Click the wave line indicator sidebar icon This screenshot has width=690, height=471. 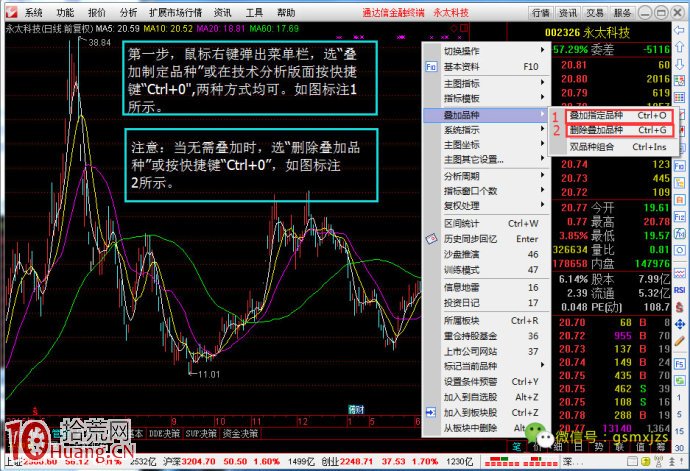(679, 273)
